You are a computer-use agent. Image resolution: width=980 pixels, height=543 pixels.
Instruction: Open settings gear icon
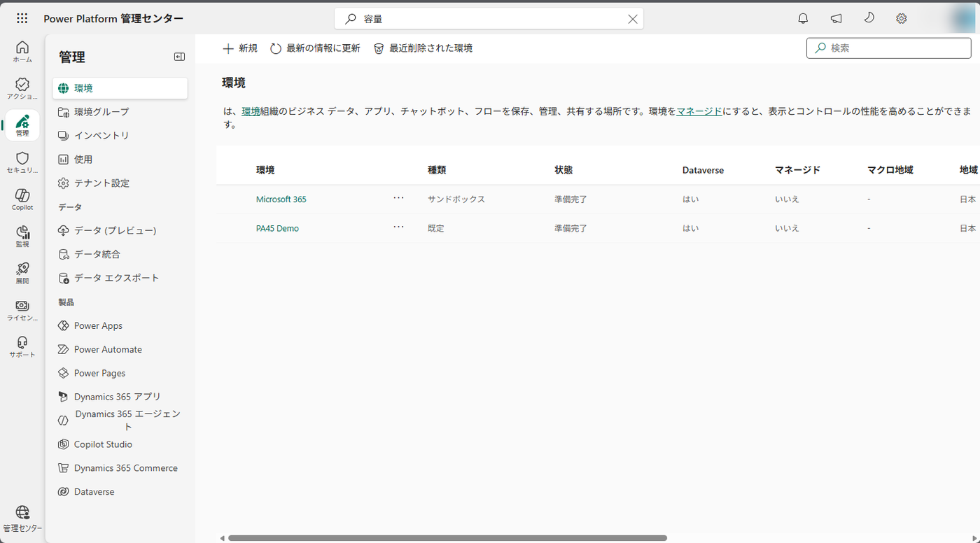902,19
